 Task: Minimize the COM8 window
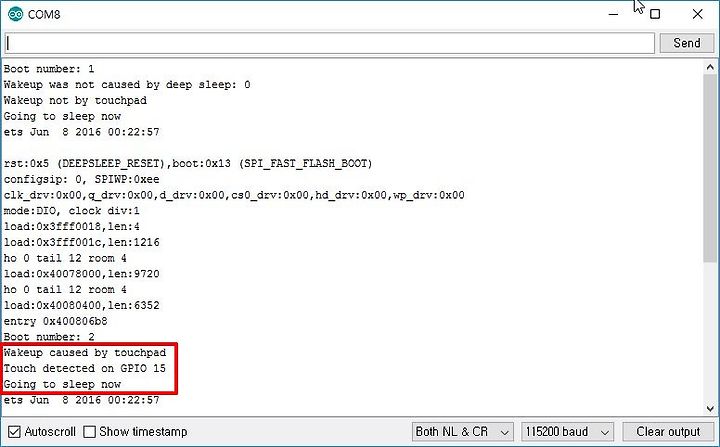click(613, 14)
